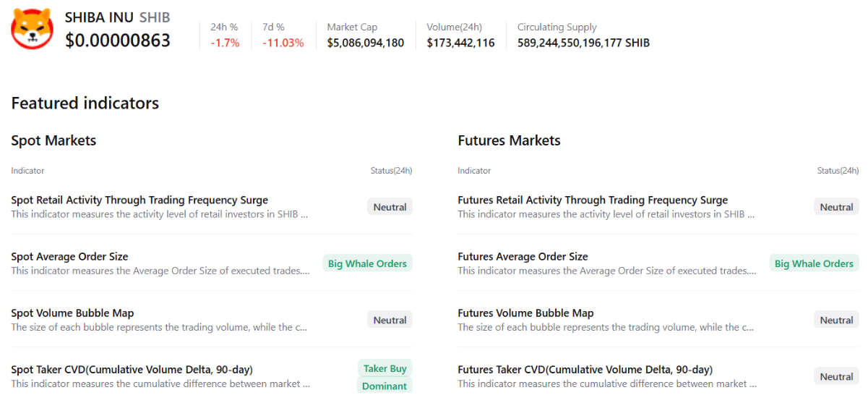Open Futures Retail Activity Through Trading Frequency Surge

click(593, 200)
